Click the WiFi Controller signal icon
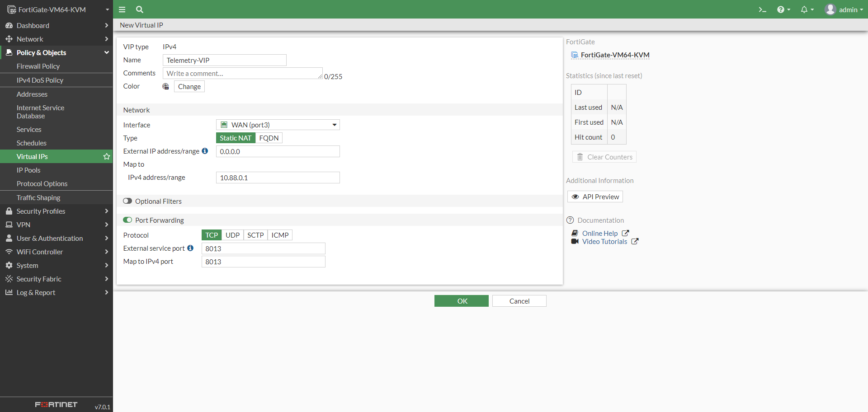The image size is (868, 412). coord(9,252)
